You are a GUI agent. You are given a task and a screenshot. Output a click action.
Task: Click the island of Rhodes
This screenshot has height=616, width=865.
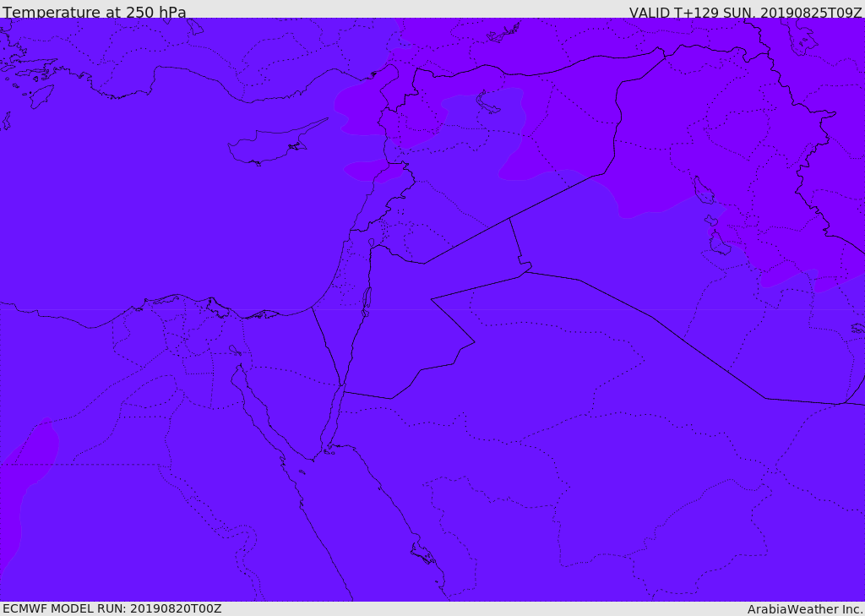tap(41, 96)
